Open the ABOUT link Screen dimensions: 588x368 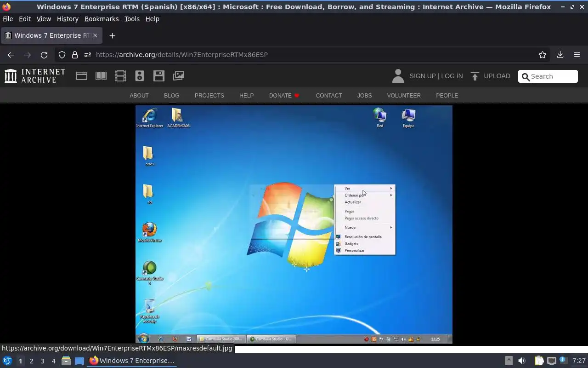[x=139, y=96]
